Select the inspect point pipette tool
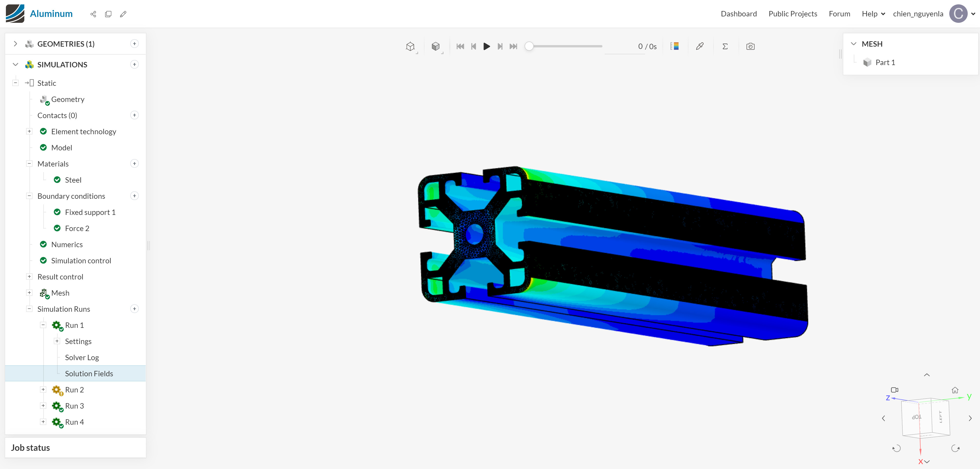This screenshot has height=469, width=980. coord(700,46)
